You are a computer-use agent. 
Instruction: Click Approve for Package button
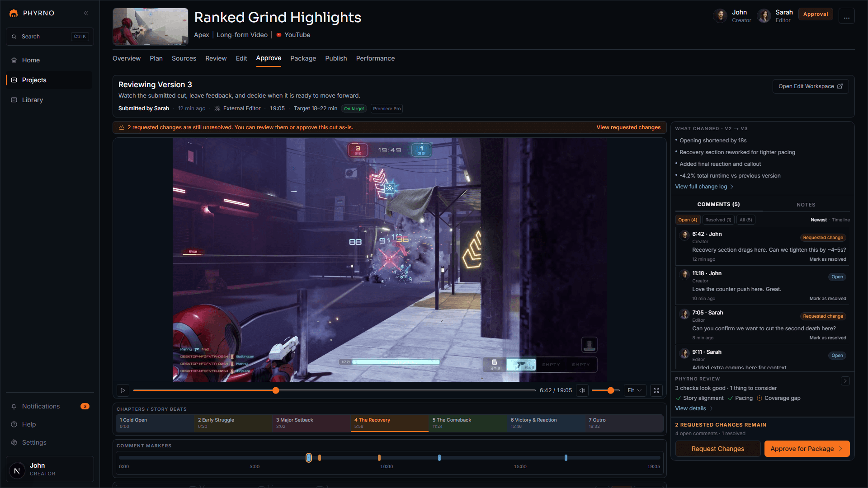pyautogui.click(x=807, y=449)
